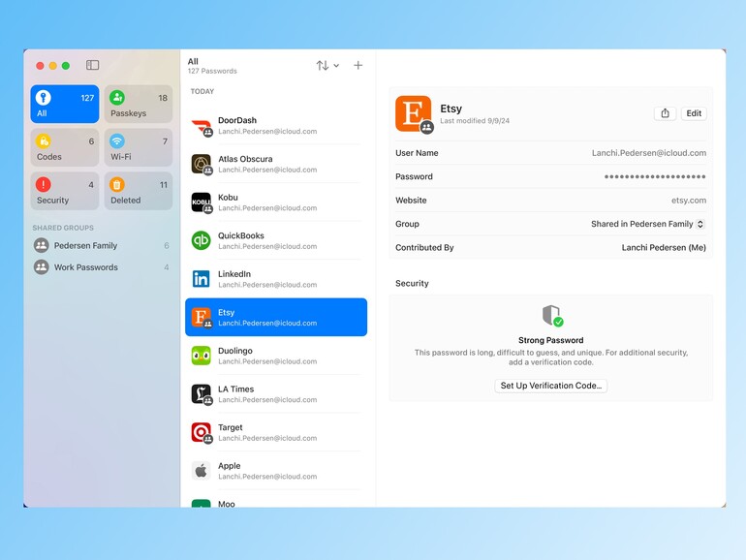746x560 pixels.
Task: Open the etsy.com website value
Action: point(689,201)
